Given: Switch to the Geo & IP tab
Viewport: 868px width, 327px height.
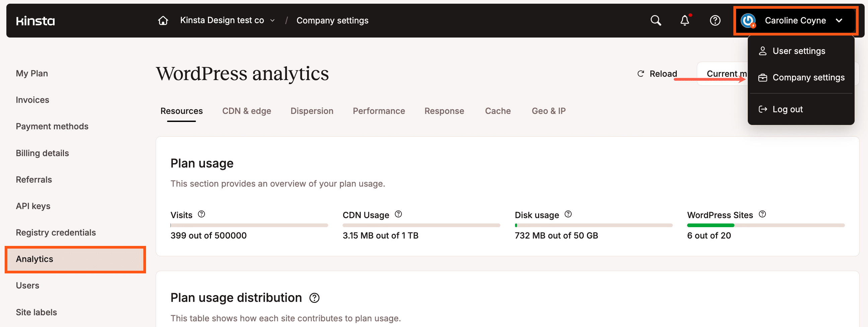Looking at the screenshot, I should coord(549,111).
